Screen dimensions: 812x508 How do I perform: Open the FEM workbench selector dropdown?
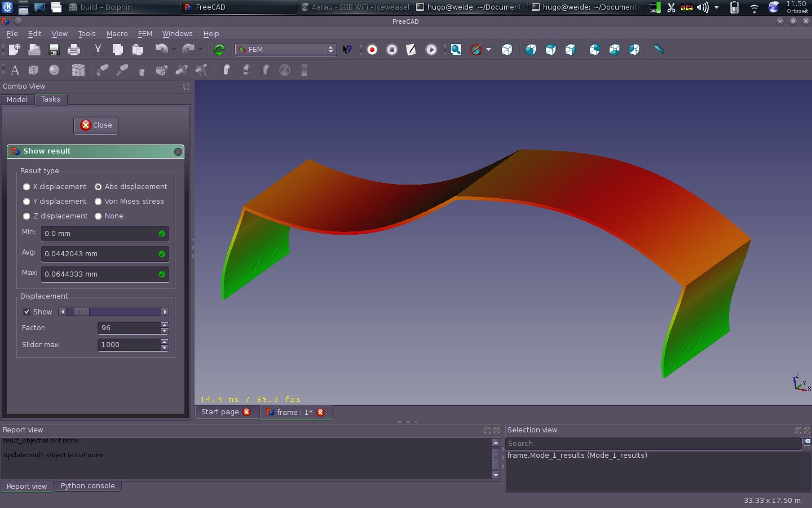[286, 50]
